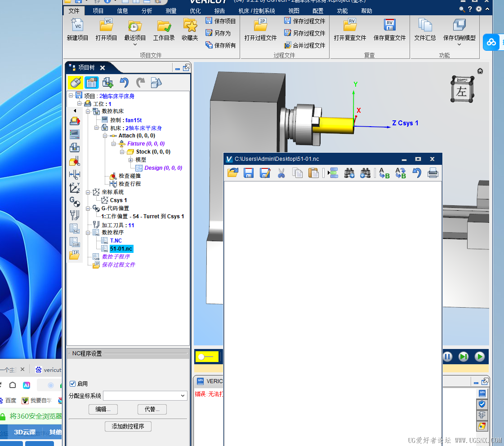Click the 收藏夹 star folder icon
Viewport: 504px width, 446px height.
[190, 25]
